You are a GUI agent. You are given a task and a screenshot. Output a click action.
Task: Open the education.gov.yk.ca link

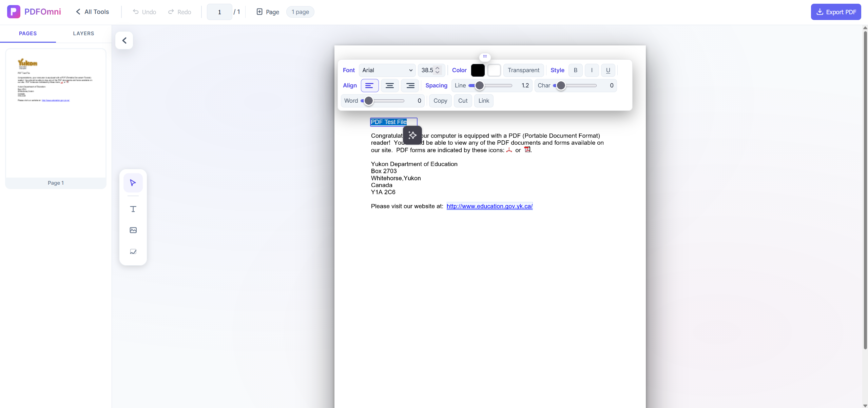click(x=489, y=206)
